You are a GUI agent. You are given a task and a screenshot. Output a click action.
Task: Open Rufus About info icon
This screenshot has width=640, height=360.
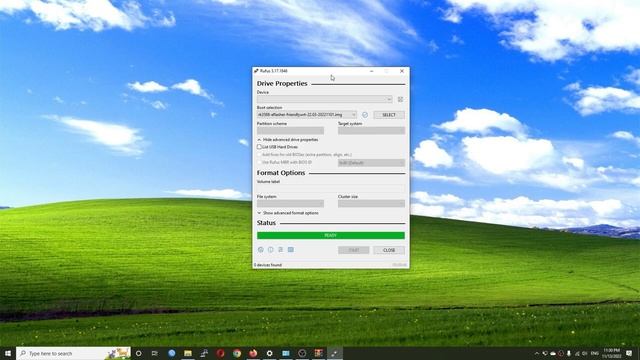271,249
